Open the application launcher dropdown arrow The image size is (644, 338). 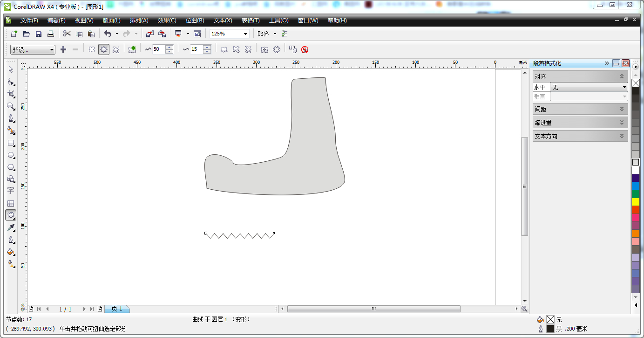(188, 34)
